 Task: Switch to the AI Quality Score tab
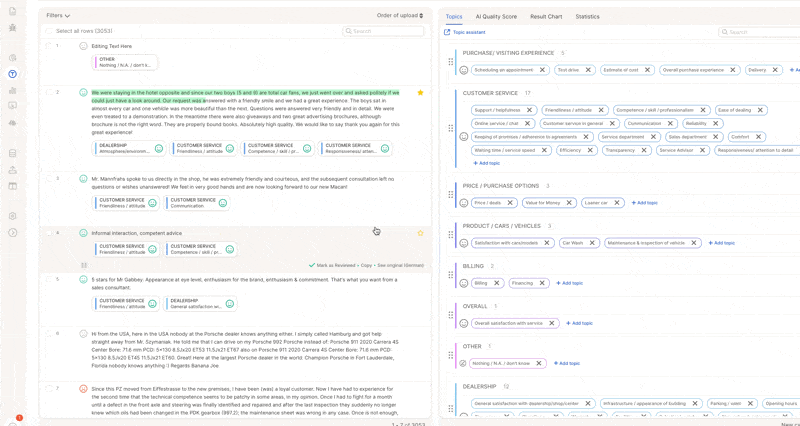click(496, 16)
